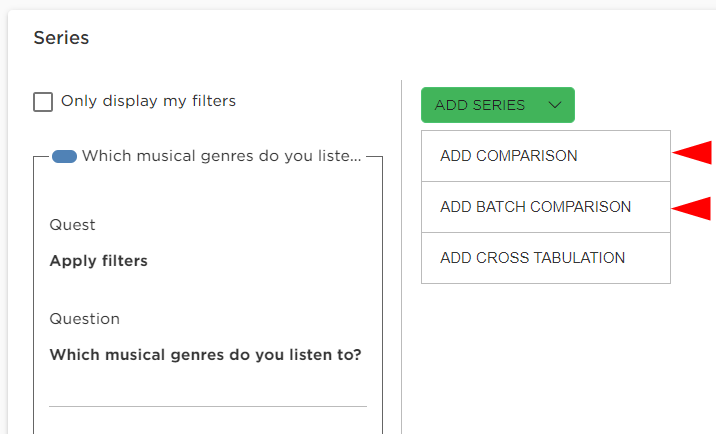Image resolution: width=716 pixels, height=434 pixels.
Task: Open the Quest 'Apply filters' selector
Action: point(99,261)
